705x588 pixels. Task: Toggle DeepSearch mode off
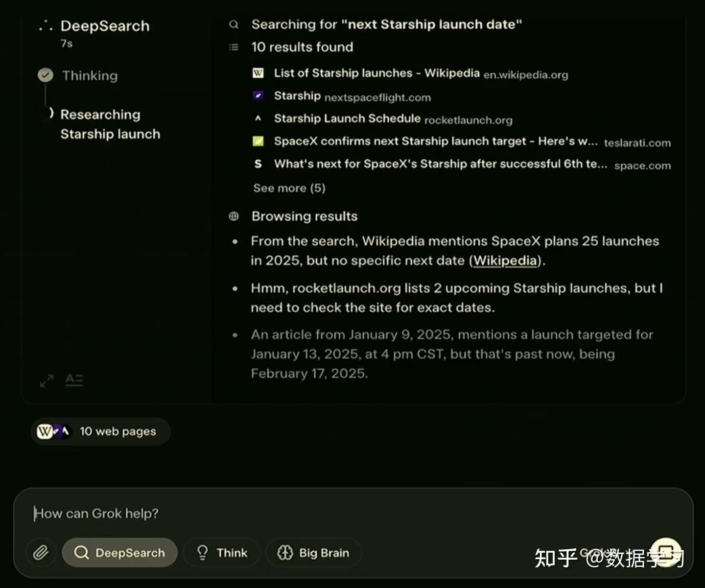[x=119, y=552]
